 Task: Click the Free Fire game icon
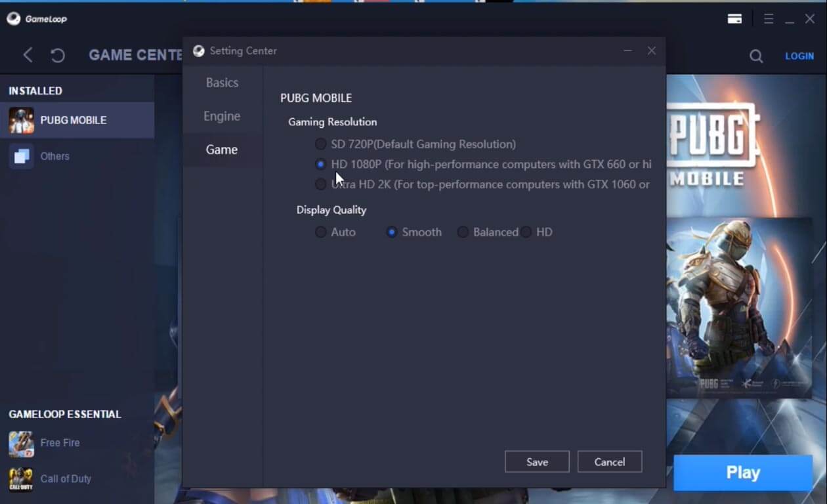pyautogui.click(x=21, y=444)
